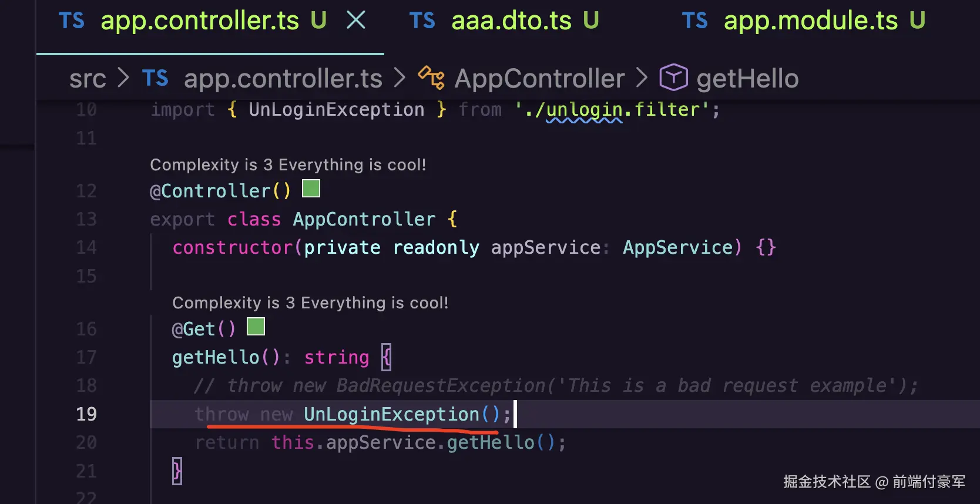This screenshot has width=980, height=504.
Task: Click the getHello method cube icon
Action: point(673,78)
